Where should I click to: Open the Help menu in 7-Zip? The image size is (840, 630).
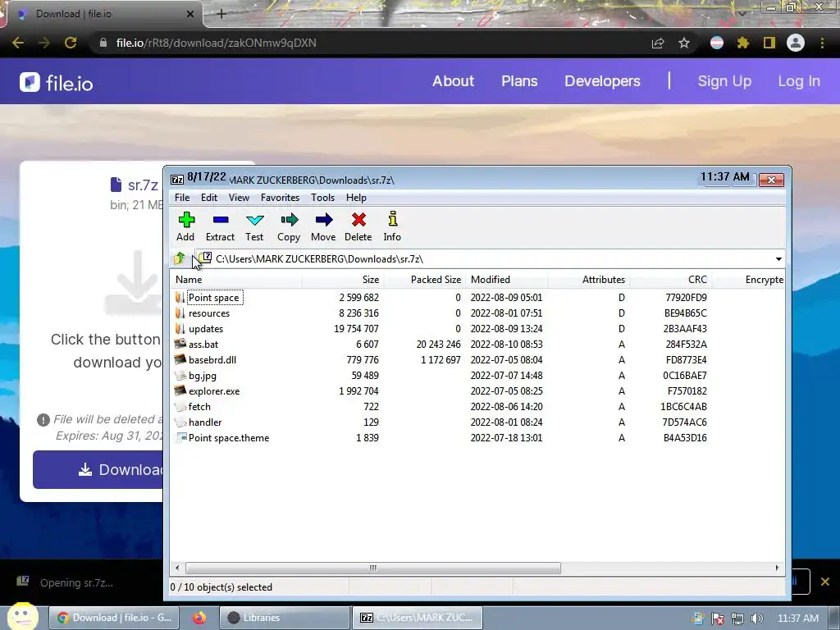click(x=356, y=198)
